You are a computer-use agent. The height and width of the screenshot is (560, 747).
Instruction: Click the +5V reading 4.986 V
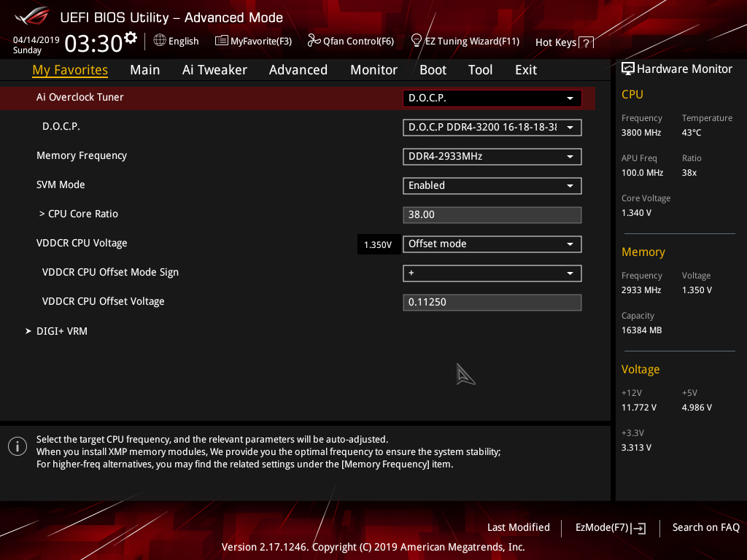click(697, 408)
